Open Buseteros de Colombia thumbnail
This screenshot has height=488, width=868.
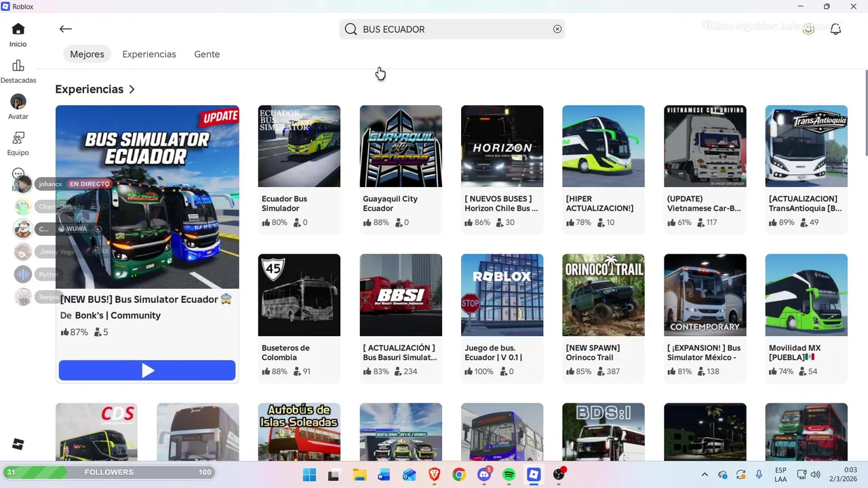299,295
